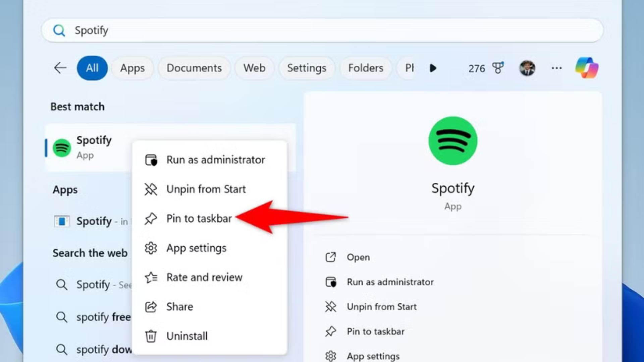644x362 pixels.
Task: Choose Share in context menu
Action: coord(210,307)
